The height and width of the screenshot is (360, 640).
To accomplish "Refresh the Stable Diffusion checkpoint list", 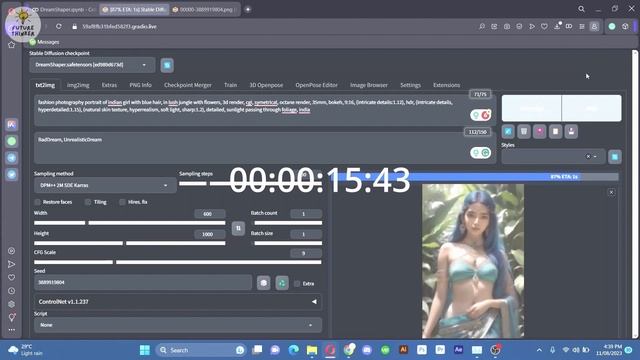I will pyautogui.click(x=167, y=65).
